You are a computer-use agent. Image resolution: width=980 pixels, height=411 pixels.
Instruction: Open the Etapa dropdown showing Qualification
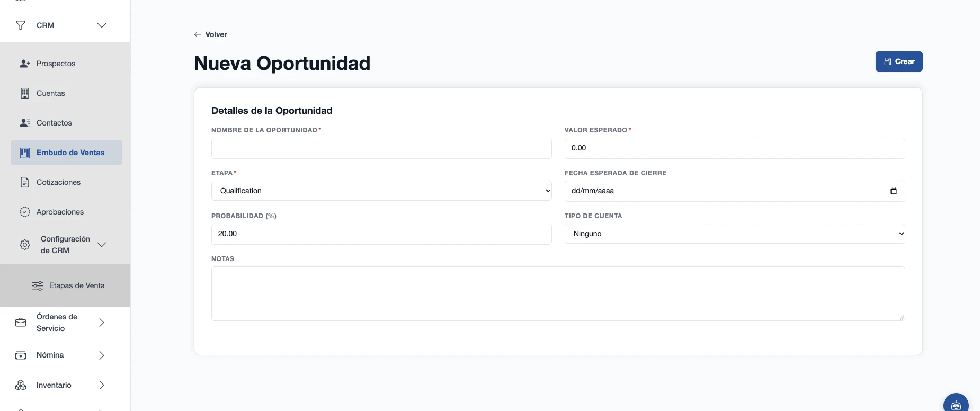[x=381, y=191]
